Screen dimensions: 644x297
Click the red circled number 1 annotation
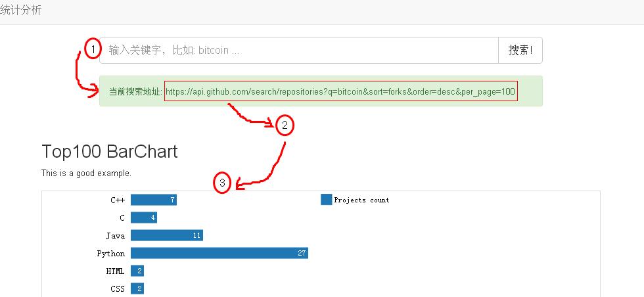click(93, 49)
